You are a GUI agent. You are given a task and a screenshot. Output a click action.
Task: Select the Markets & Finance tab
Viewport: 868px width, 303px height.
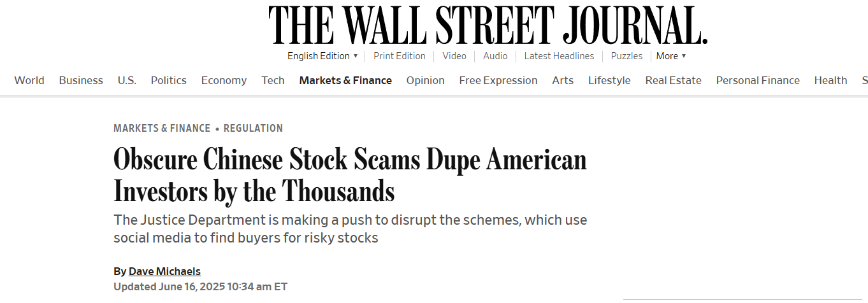pos(345,80)
